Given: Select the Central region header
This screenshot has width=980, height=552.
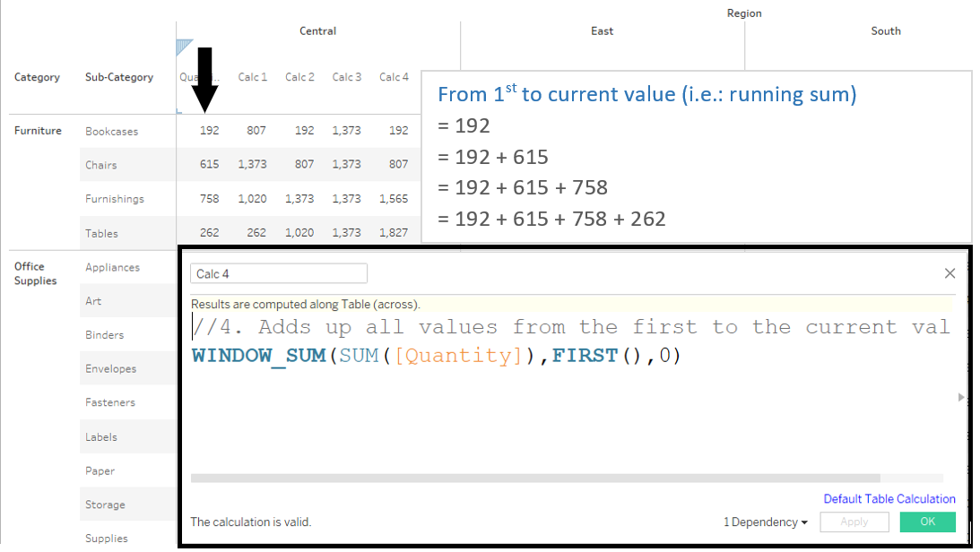Looking at the screenshot, I should [317, 30].
